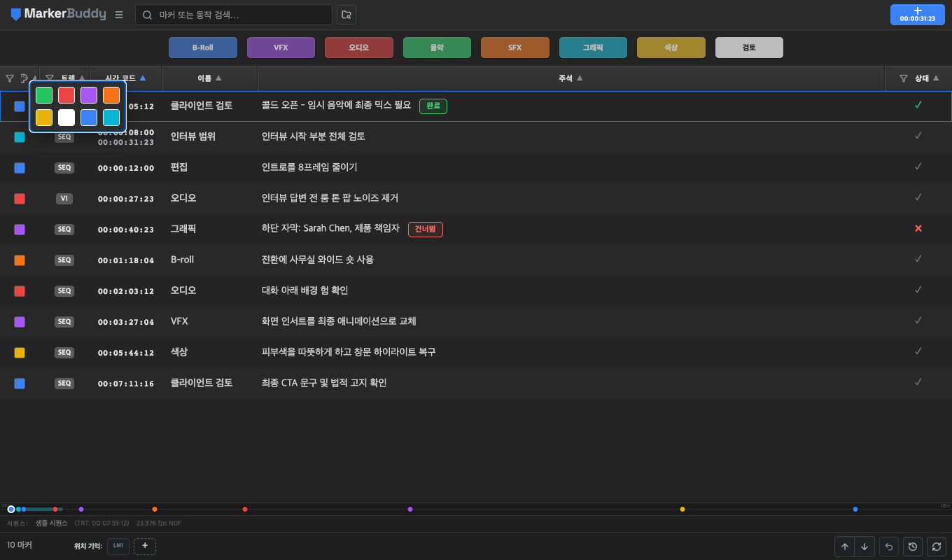Click the color column filter funnel icon
The width and height of the screenshot is (952, 560).
(x=10, y=78)
